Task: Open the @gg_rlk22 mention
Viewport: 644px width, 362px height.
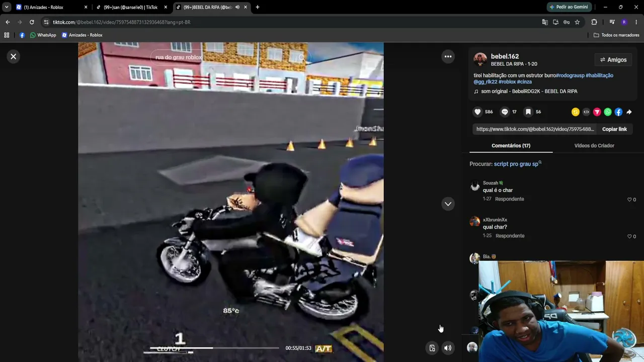Action: (x=486, y=82)
